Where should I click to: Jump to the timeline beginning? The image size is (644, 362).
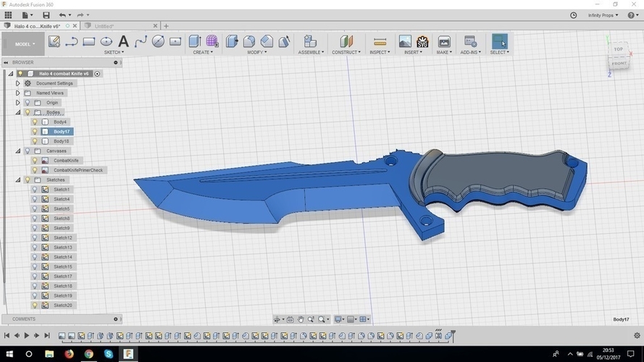pyautogui.click(x=7, y=335)
